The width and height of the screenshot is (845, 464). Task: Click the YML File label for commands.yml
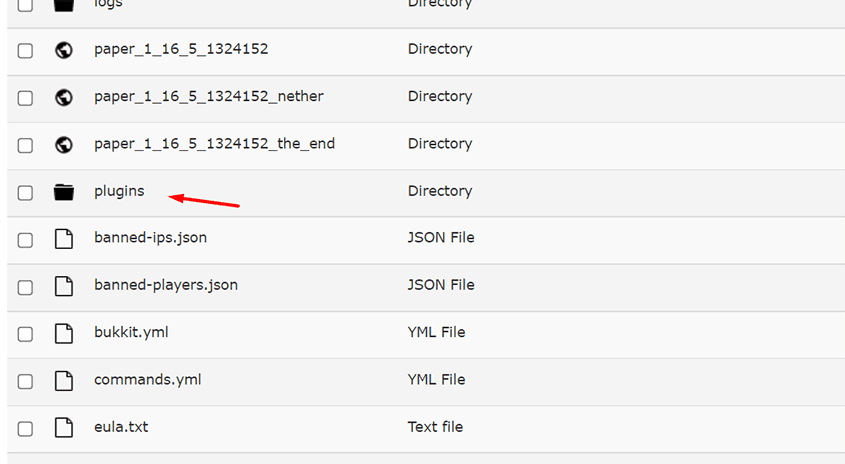[x=436, y=380]
